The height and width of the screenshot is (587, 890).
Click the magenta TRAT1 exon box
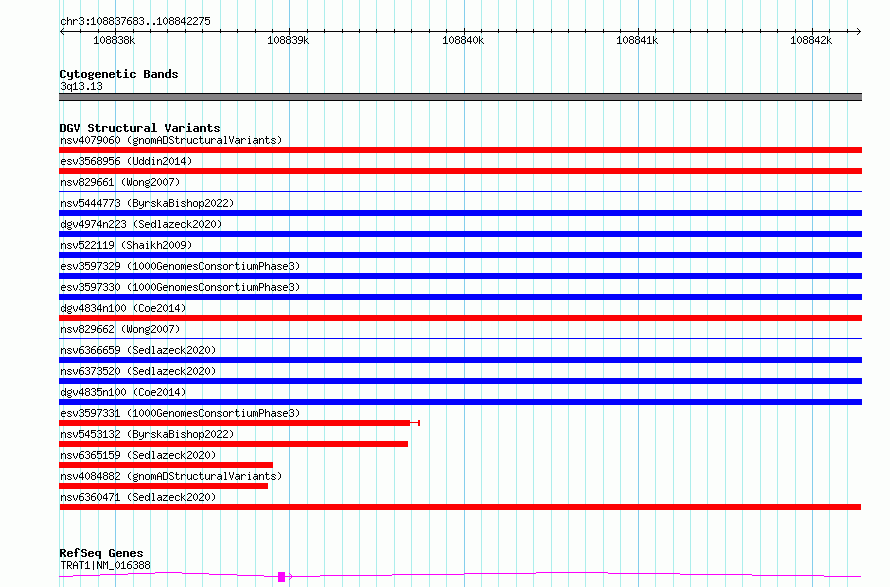point(282,577)
